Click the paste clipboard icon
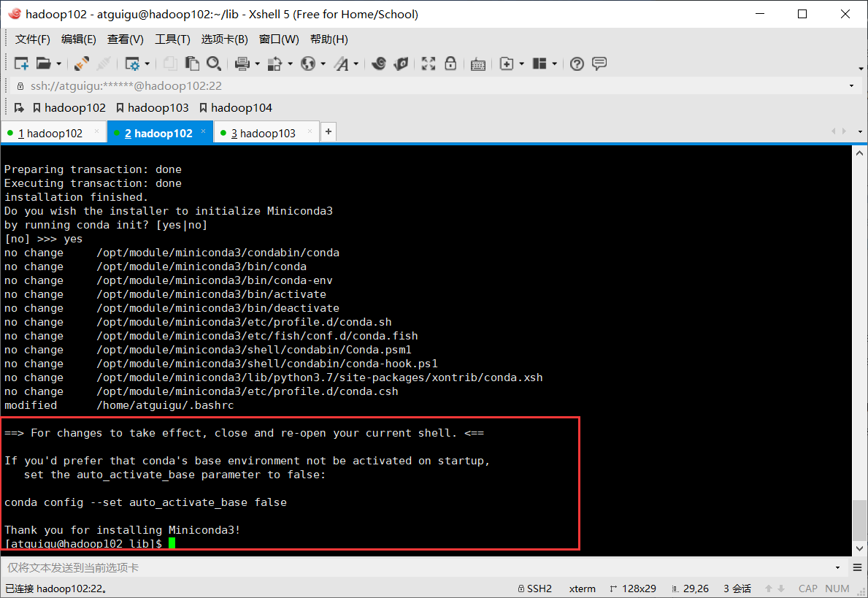The height and width of the screenshot is (598, 868). (192, 64)
